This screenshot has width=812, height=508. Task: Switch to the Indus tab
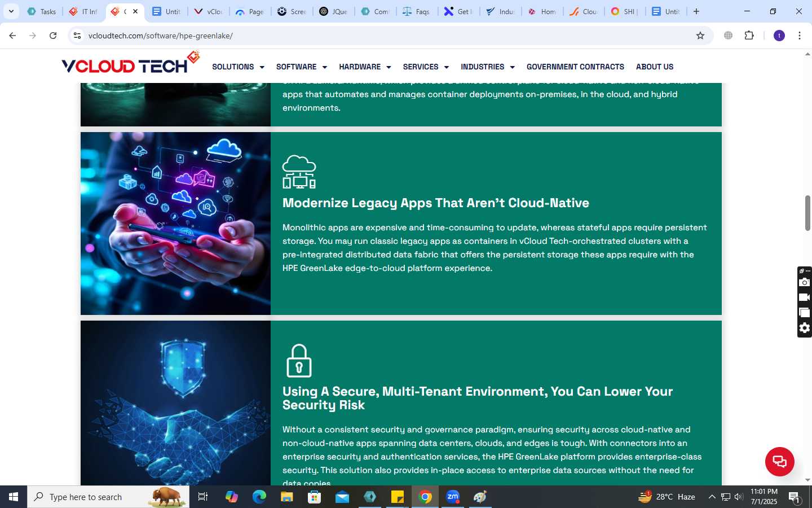pyautogui.click(x=500, y=11)
